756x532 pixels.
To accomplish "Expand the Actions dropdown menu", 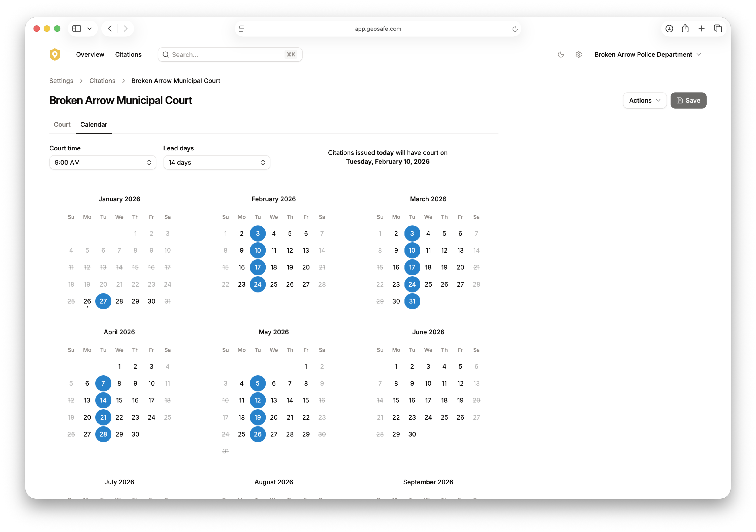I will 644,101.
